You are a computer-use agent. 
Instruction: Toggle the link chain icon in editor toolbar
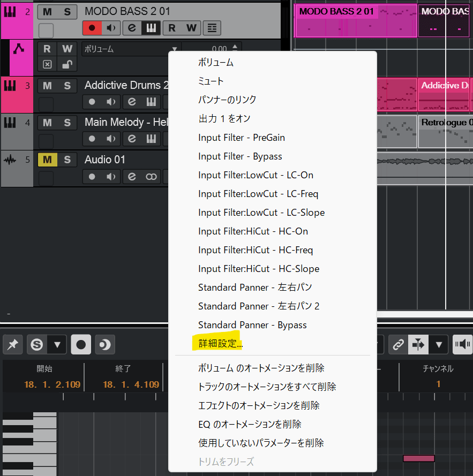pos(398,345)
